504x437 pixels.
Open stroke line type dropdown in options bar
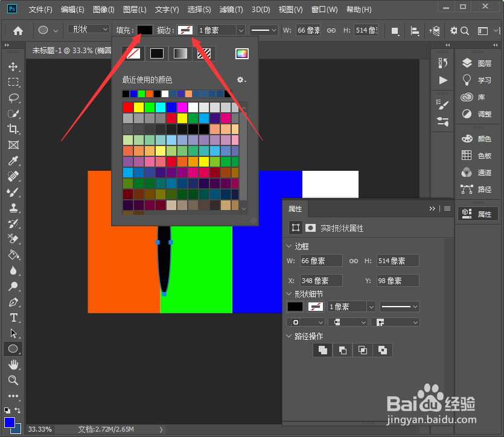point(264,31)
